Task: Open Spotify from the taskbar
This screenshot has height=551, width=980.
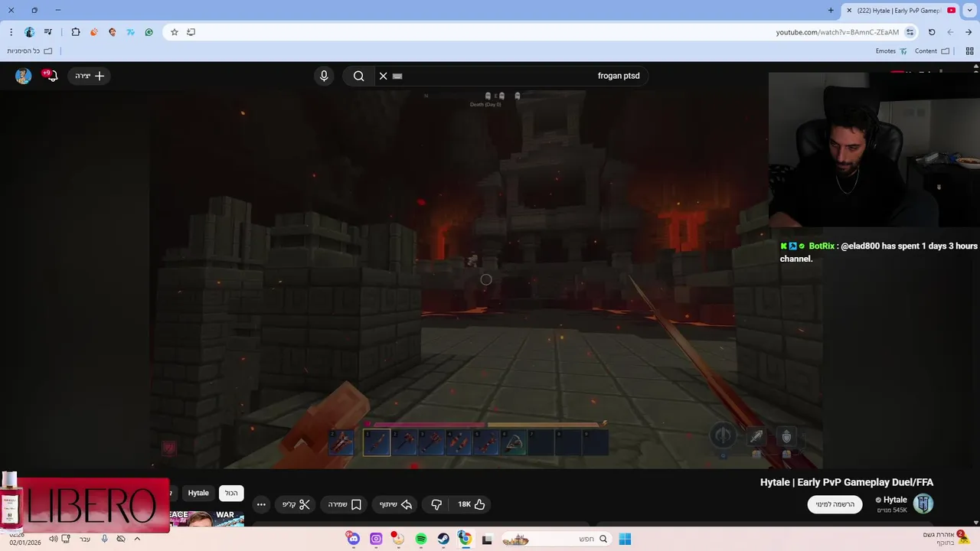Action: coord(421,539)
